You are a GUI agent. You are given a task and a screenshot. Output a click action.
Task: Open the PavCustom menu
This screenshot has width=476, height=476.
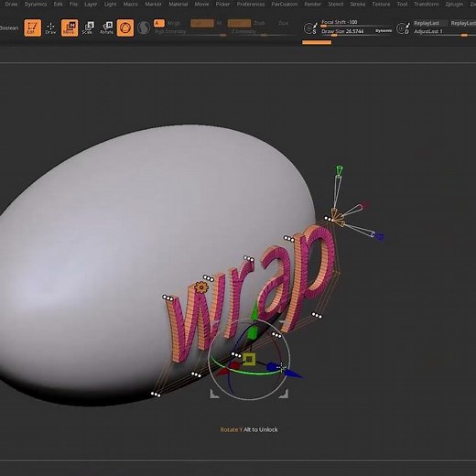tap(285, 4)
